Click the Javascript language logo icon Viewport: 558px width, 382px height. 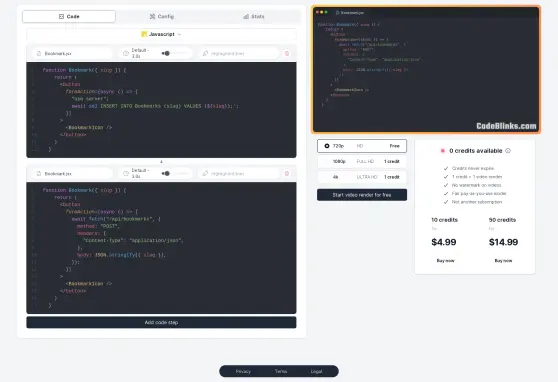[144, 34]
